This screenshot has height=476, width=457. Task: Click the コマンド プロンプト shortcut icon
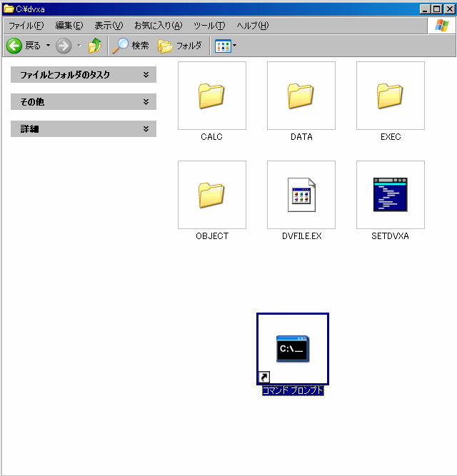293,349
